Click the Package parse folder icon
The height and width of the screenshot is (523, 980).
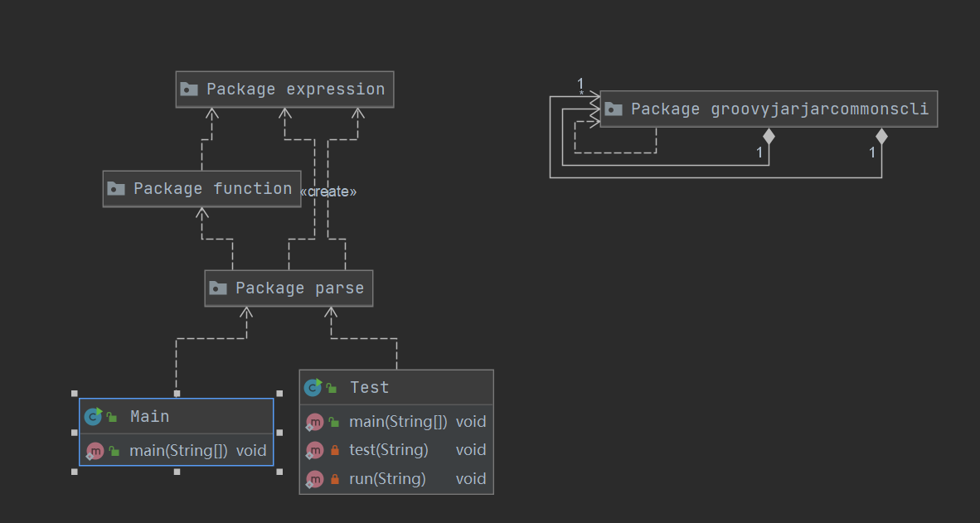218,288
